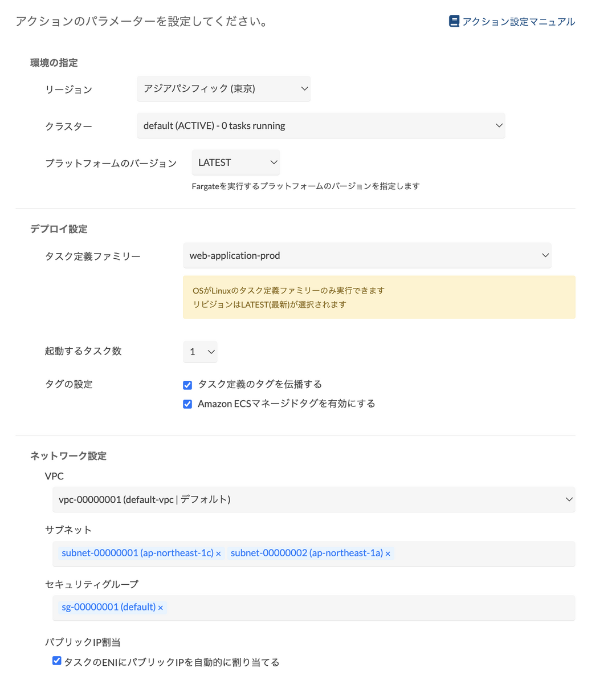
Task: Remove subnet-00000002 using its × icon
Action: click(x=387, y=552)
